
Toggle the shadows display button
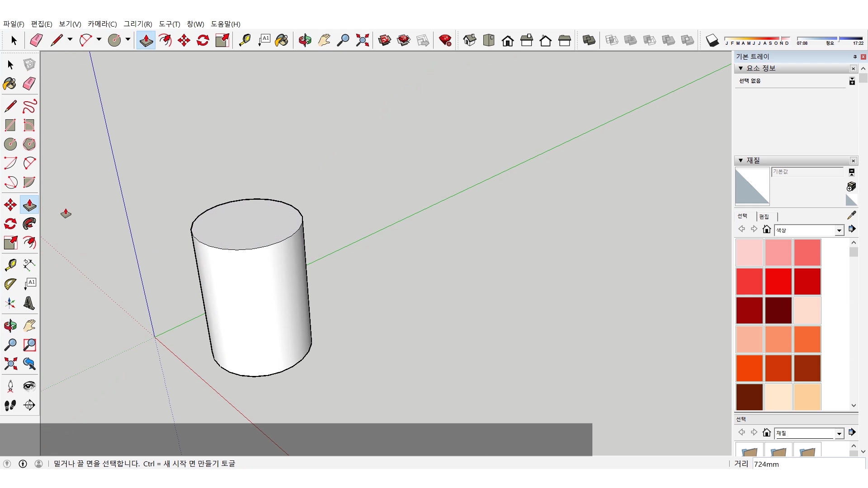click(712, 41)
